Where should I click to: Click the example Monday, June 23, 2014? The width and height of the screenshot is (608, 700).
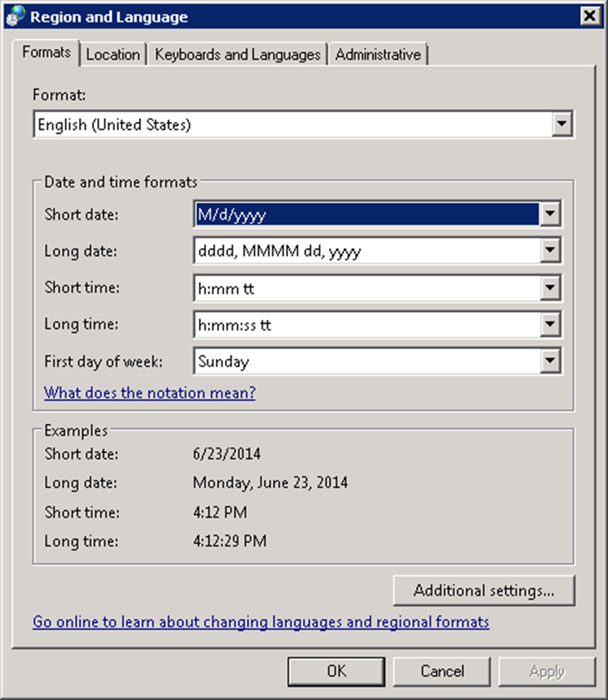[271, 483]
